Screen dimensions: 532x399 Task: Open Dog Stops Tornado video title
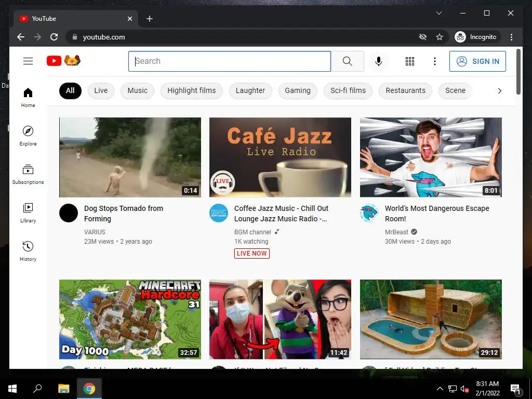tap(124, 214)
